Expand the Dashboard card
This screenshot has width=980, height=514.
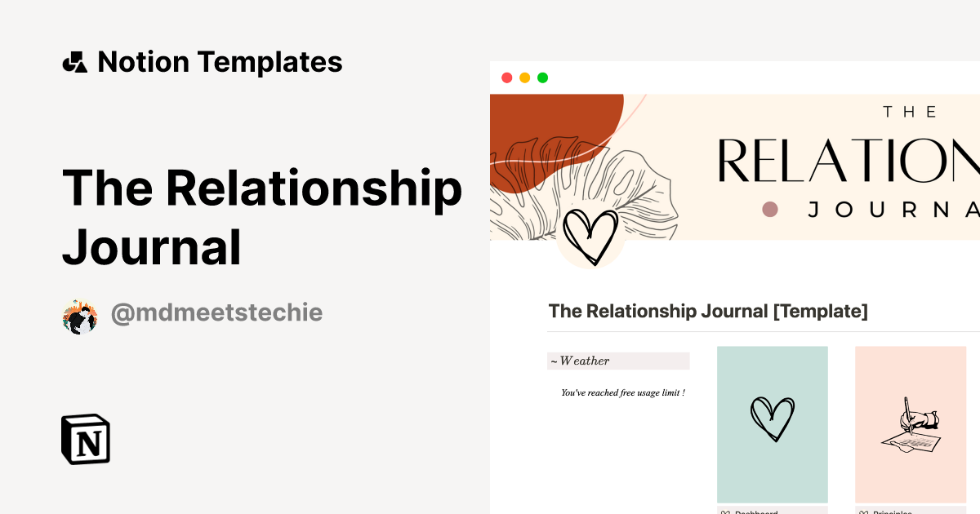pos(771,424)
